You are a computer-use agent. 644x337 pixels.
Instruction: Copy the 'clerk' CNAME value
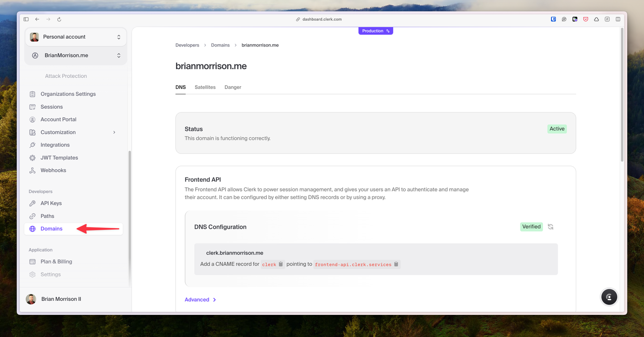pyautogui.click(x=281, y=264)
